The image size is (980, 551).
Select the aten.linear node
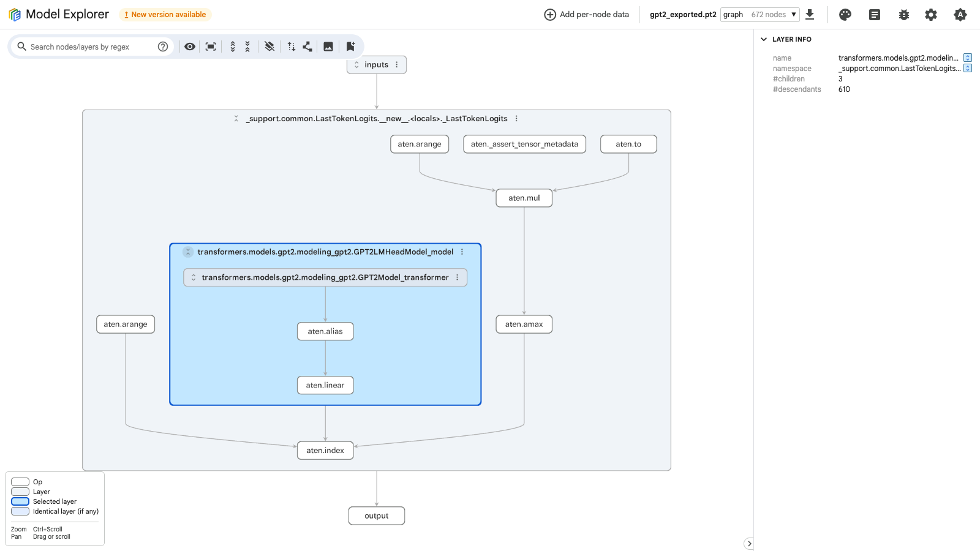click(x=325, y=385)
